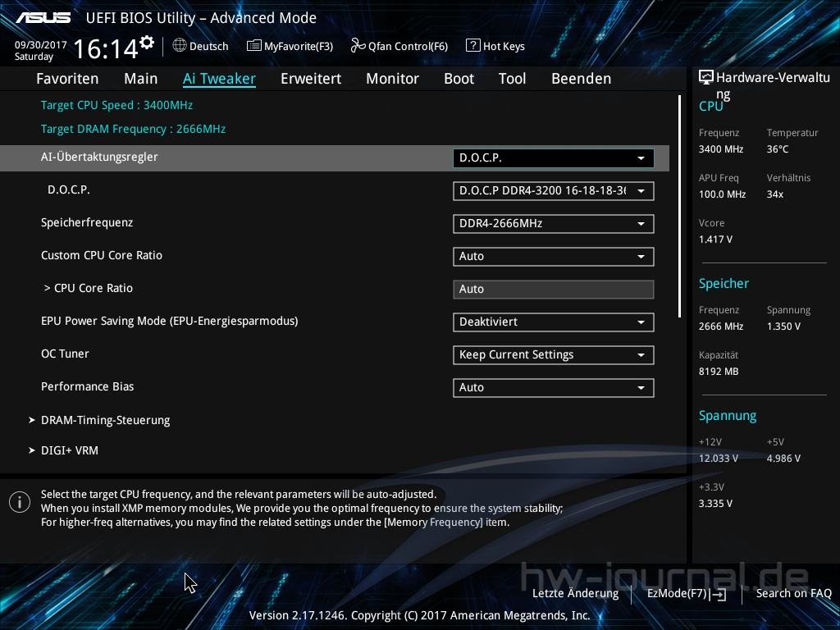Click the CPU temperature value 36°C
Image resolution: width=840 pixels, height=630 pixels.
pos(778,149)
